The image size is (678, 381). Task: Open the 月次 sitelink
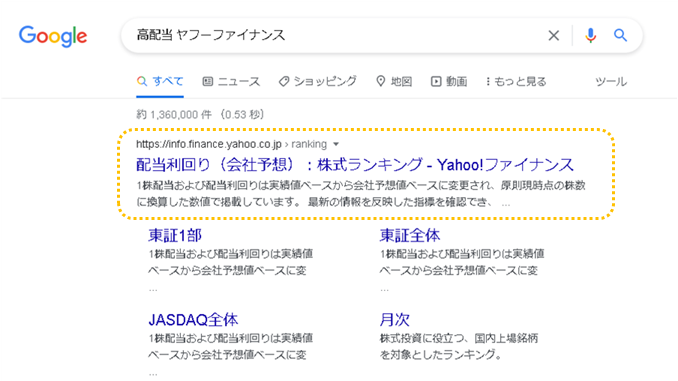coord(394,320)
